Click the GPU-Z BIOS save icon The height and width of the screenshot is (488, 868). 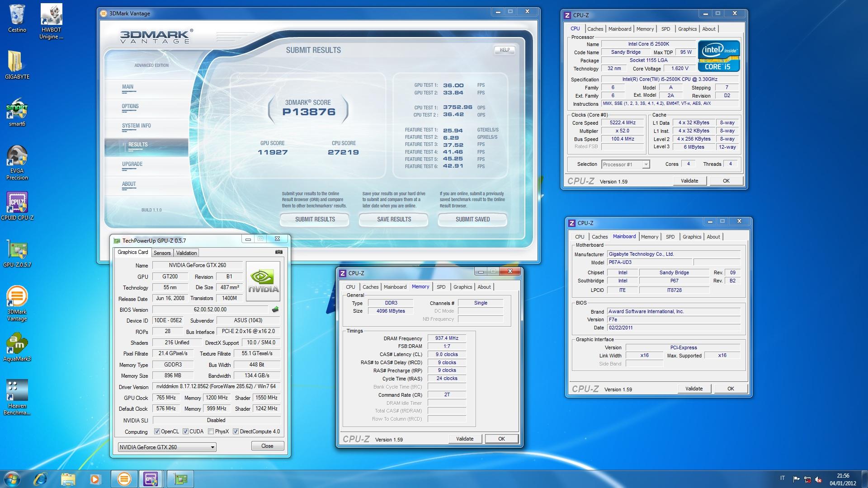tap(275, 310)
